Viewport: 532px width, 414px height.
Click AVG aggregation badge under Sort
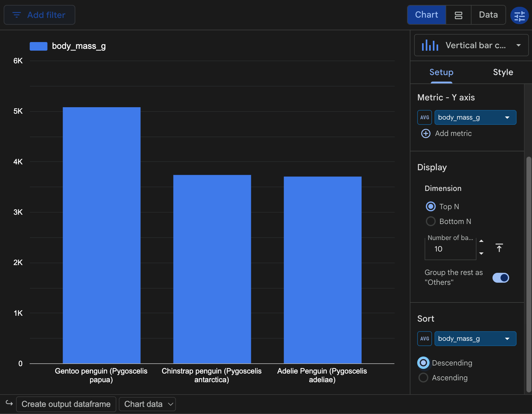(x=425, y=339)
